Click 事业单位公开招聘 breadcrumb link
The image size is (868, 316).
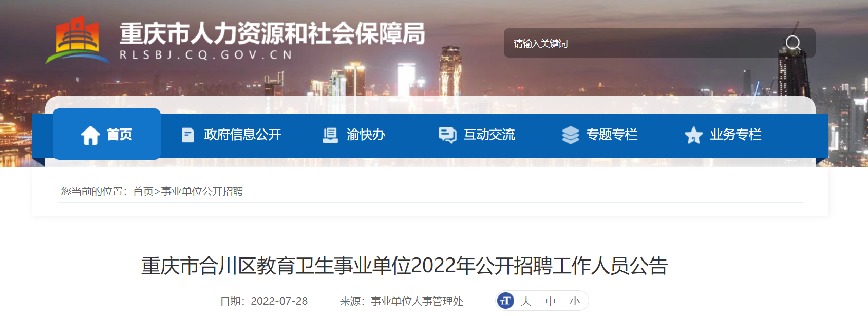pos(202,191)
